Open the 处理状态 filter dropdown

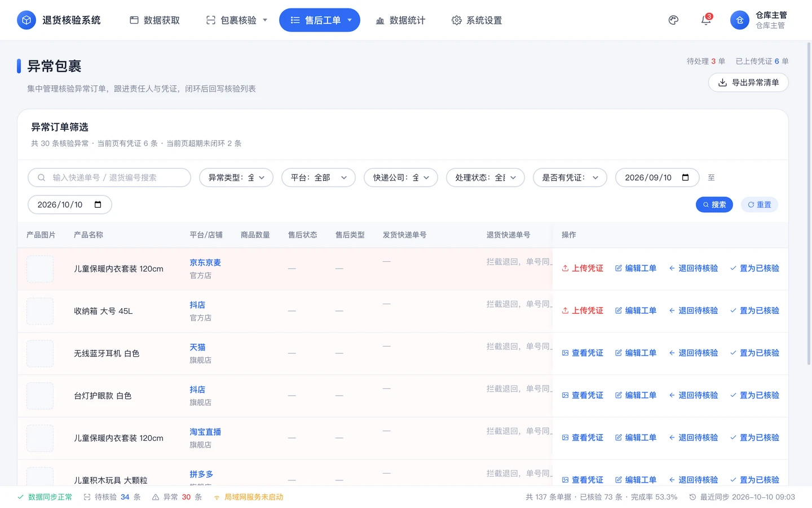486,178
